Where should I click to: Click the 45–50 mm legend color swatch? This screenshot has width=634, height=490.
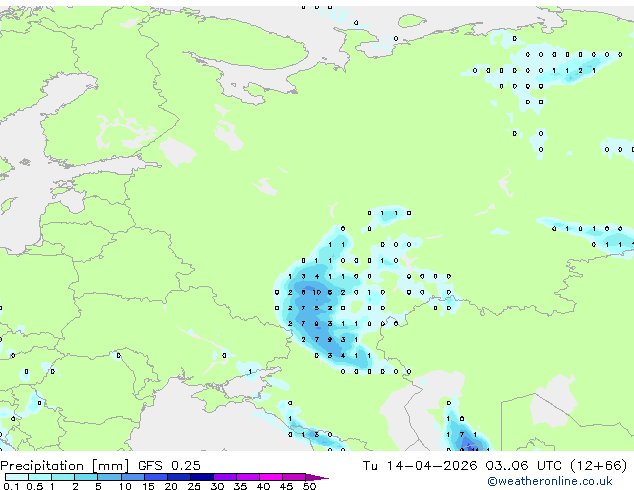click(294, 477)
